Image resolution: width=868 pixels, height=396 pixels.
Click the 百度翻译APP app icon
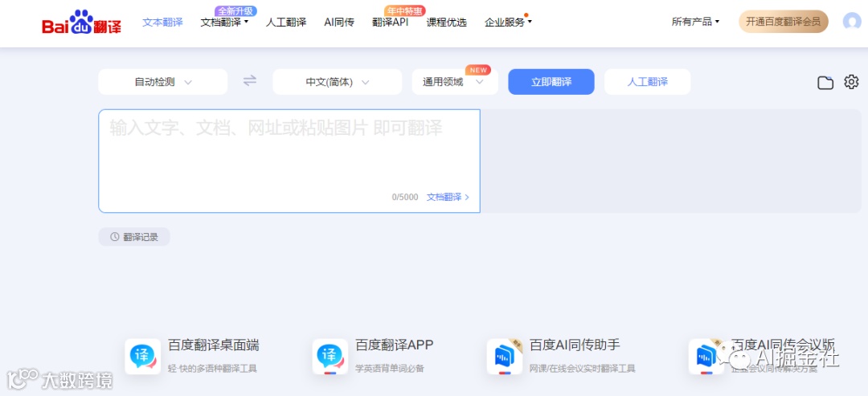[x=330, y=357]
